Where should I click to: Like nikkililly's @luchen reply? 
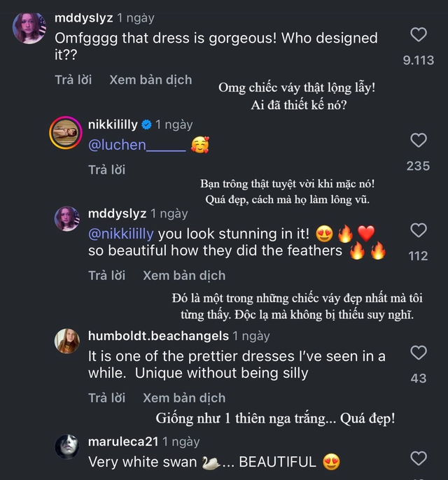(419, 141)
